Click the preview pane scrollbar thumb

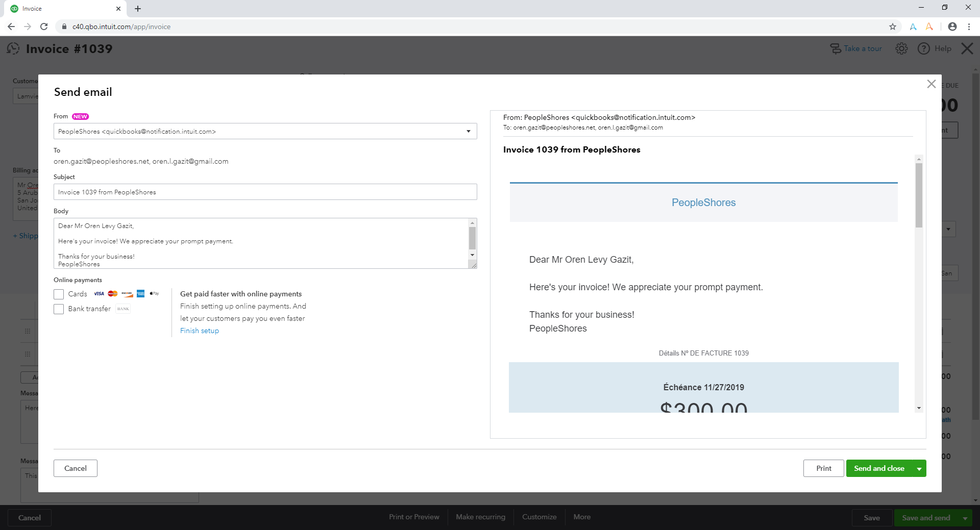[x=919, y=195]
